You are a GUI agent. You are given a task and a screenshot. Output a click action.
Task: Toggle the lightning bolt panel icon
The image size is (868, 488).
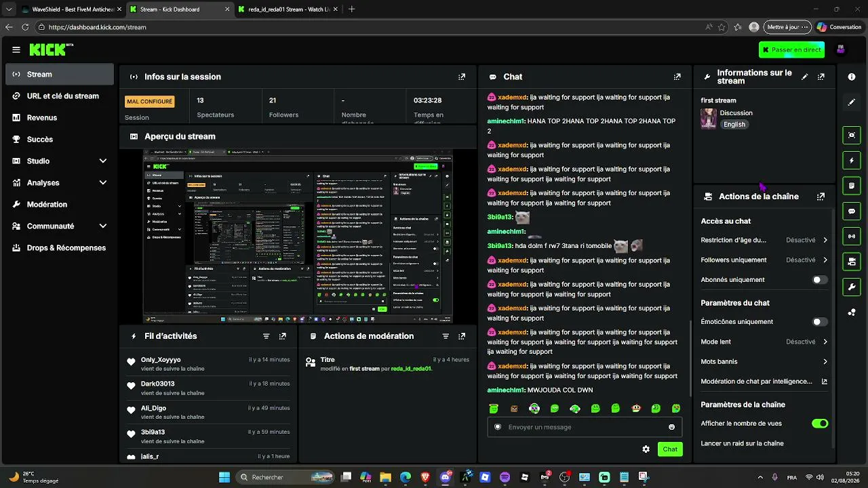(x=852, y=161)
